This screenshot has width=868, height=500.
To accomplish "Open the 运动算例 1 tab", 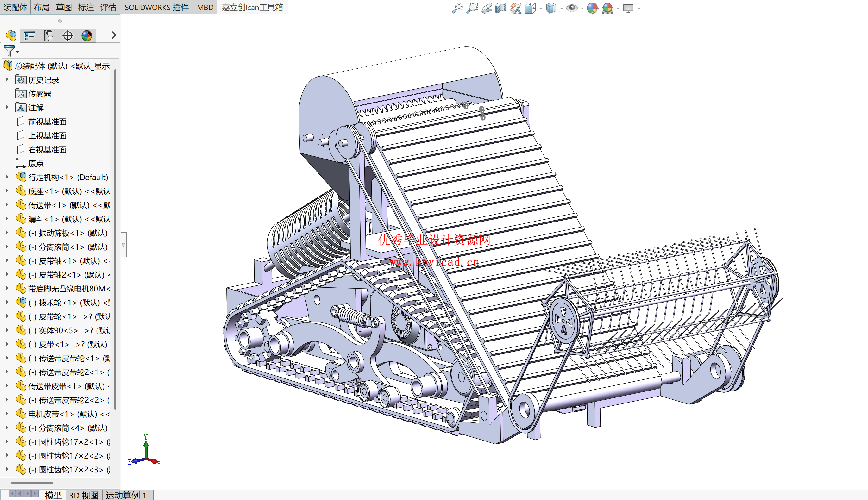I will click(126, 495).
